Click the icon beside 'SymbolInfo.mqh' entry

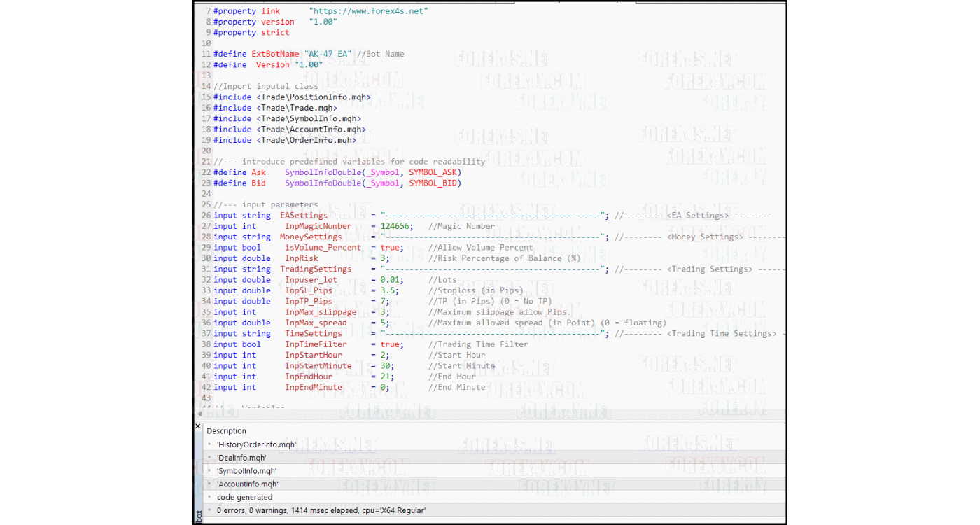point(208,470)
